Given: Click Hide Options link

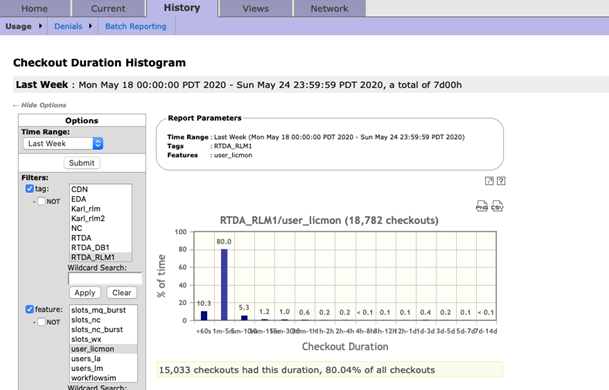Looking at the screenshot, I should point(39,105).
